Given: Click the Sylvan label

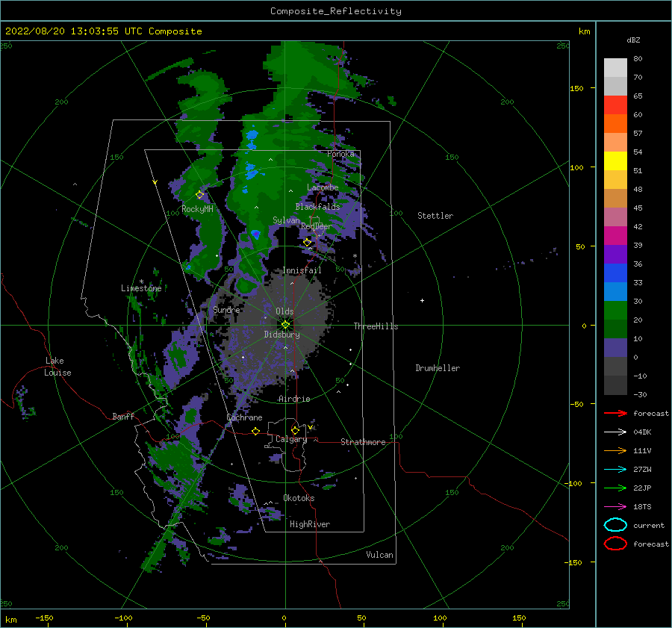Looking at the screenshot, I should click(x=286, y=220).
